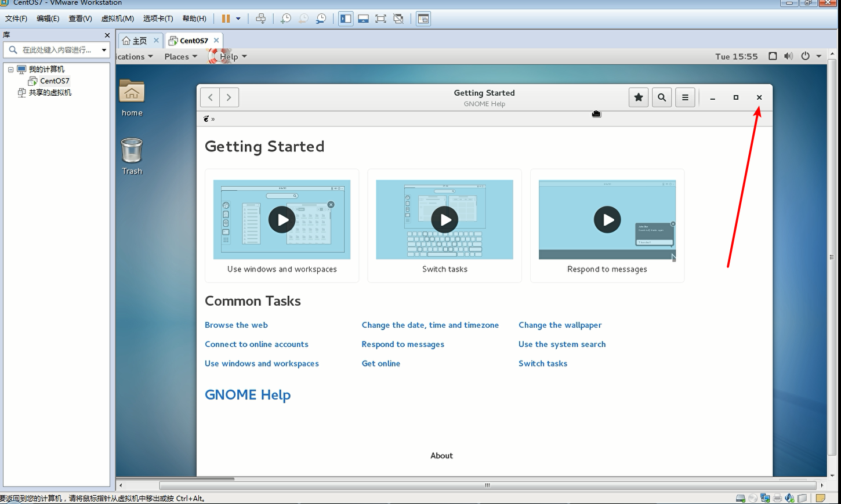Image resolution: width=841 pixels, height=504 pixels.
Task: Open the 编辑(E) menu
Action: tap(48, 19)
